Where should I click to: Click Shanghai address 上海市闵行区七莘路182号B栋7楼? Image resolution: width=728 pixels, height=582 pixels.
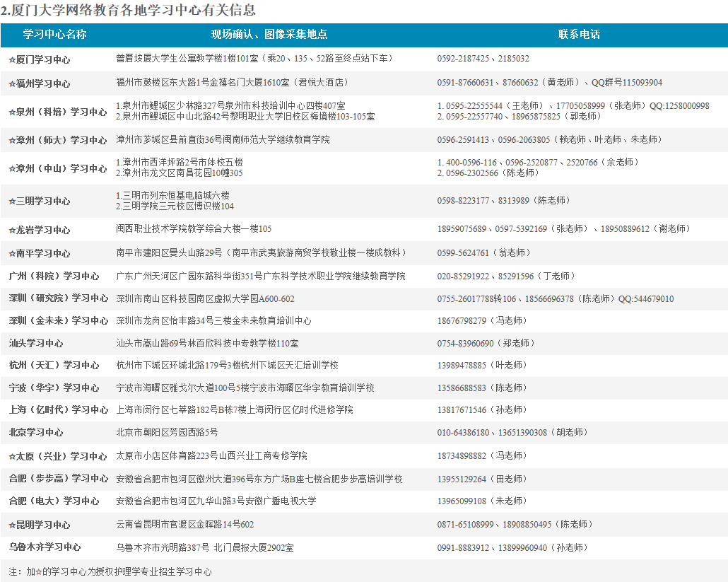[235, 410]
